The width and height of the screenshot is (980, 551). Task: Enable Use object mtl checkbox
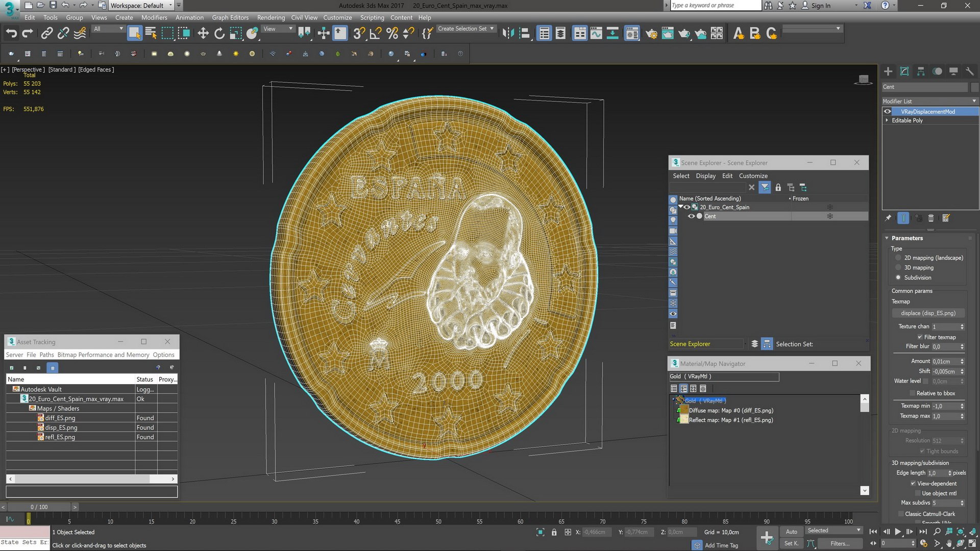918,493
